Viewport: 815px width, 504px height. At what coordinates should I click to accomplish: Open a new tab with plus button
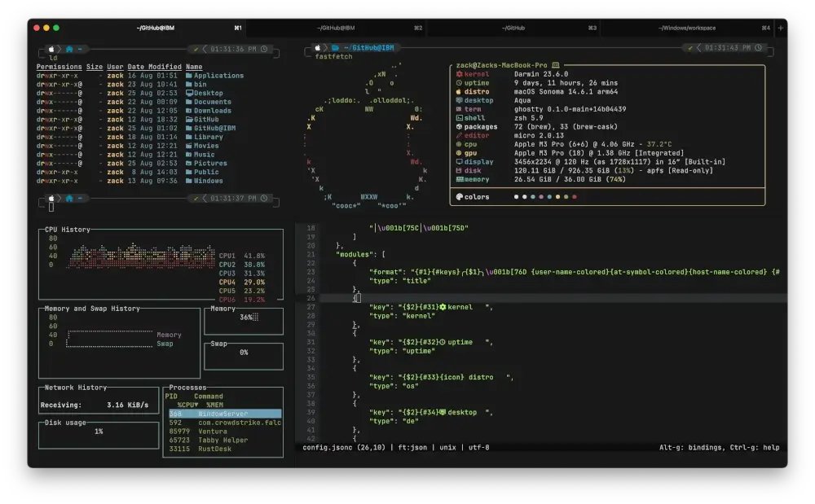780,28
